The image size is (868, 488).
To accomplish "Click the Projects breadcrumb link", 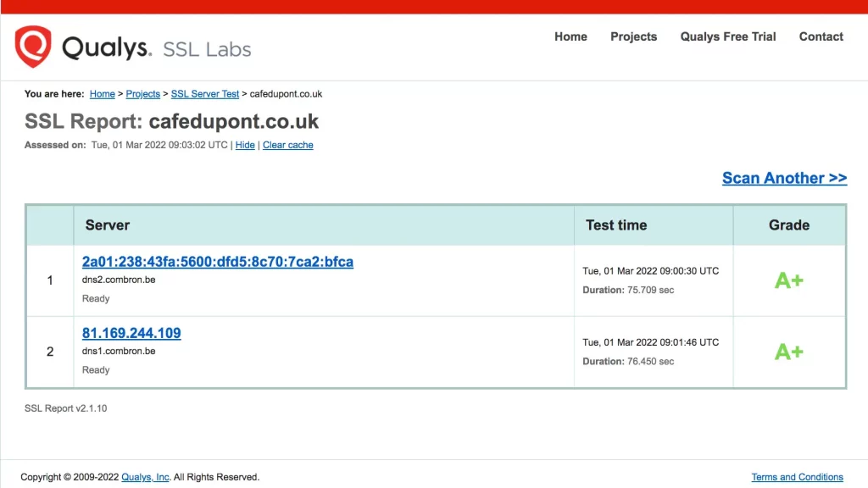I will point(143,94).
